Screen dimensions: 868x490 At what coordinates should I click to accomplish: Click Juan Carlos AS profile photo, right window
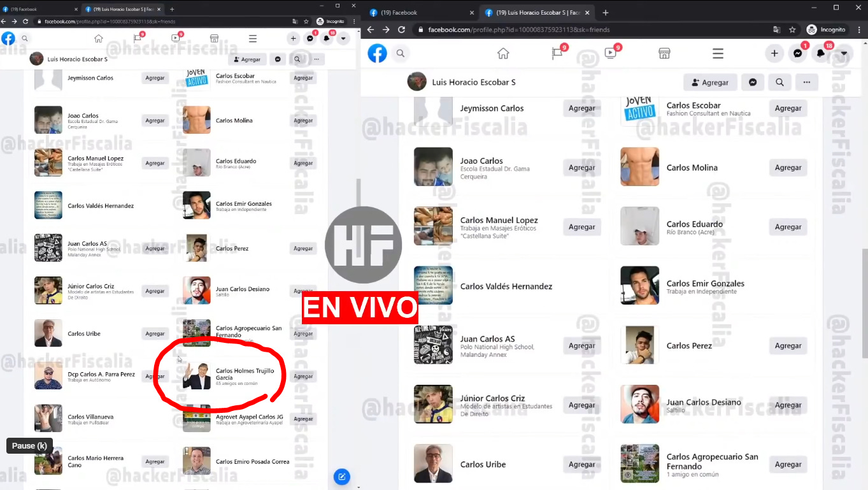433,345
